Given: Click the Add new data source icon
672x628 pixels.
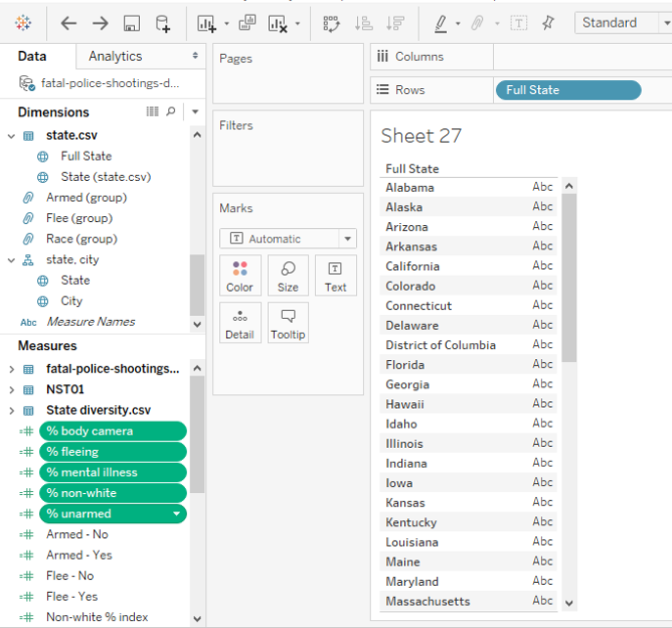Looking at the screenshot, I should (x=163, y=22).
